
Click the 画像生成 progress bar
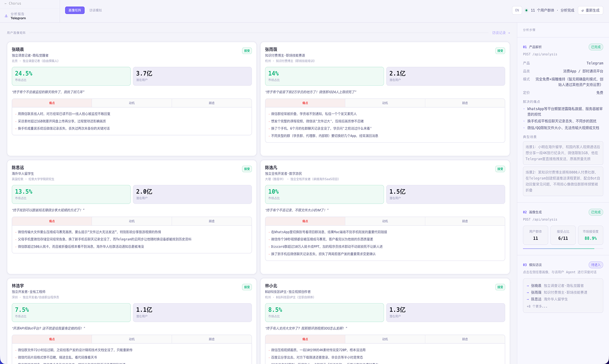[x=563, y=249]
